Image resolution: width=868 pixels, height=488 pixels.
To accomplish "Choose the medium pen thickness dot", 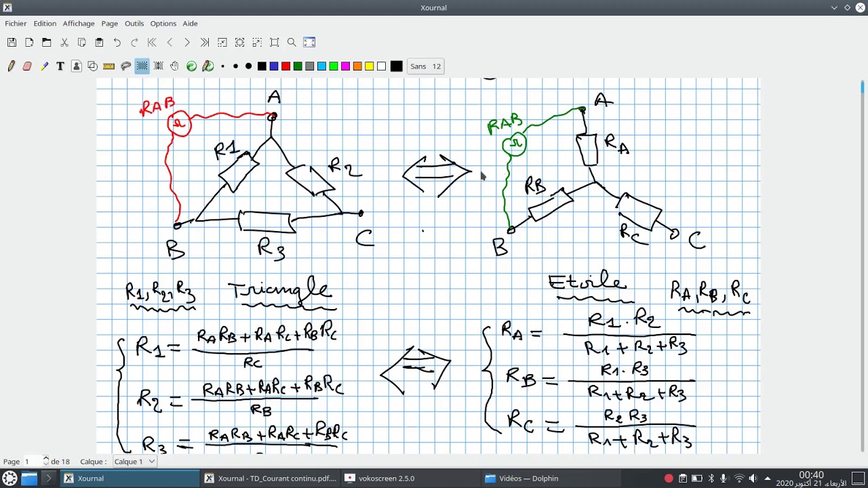I will (235, 66).
